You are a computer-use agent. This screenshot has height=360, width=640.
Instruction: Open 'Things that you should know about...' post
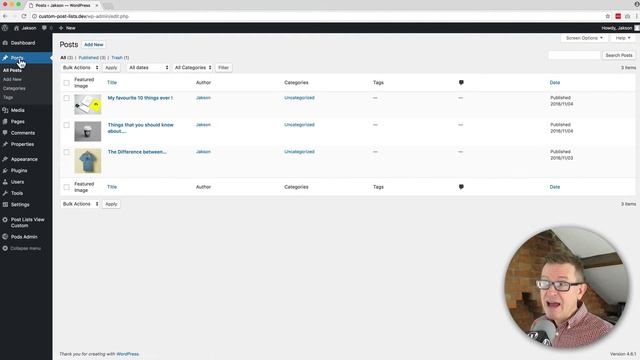[x=140, y=128]
